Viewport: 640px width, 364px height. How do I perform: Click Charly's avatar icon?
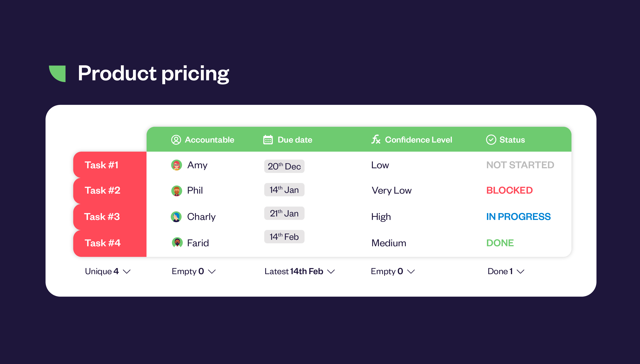[176, 217]
